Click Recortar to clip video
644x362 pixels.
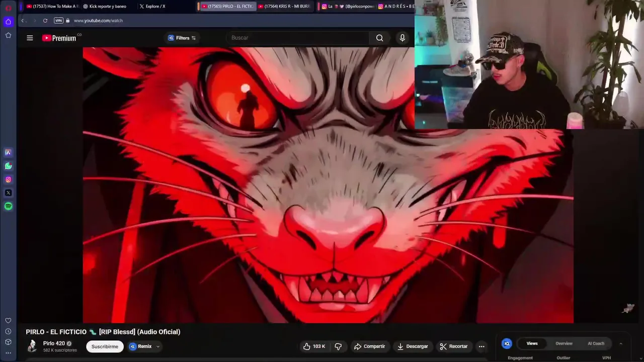[x=454, y=346]
